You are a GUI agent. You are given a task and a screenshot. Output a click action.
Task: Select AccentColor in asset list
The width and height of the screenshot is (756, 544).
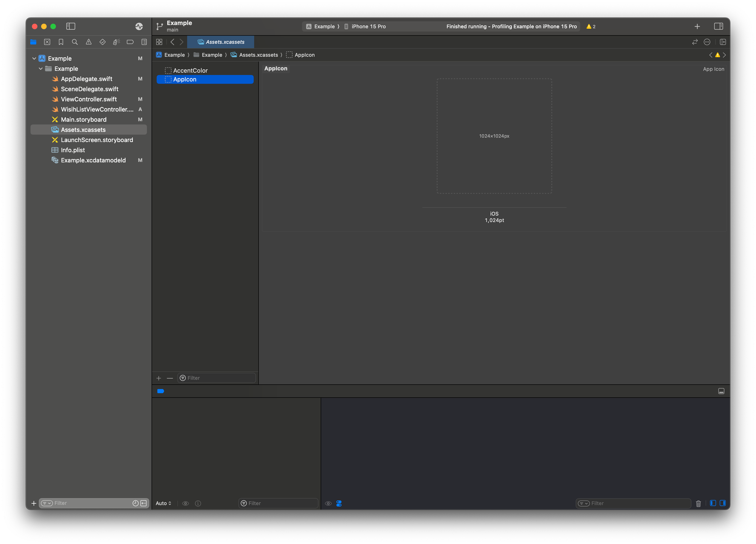[190, 71]
